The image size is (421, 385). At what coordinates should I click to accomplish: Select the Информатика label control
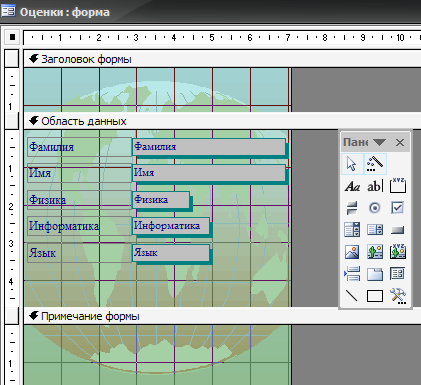pos(79,226)
